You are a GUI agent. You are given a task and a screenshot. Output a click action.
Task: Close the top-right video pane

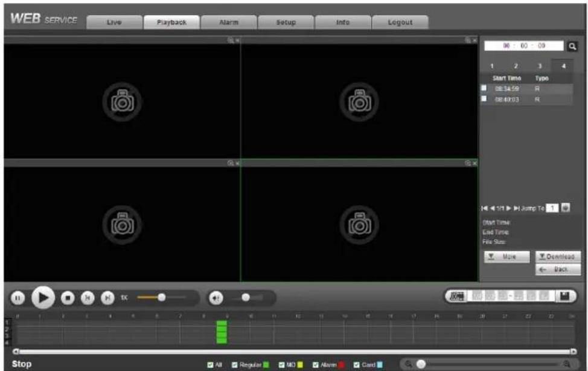[x=475, y=40]
